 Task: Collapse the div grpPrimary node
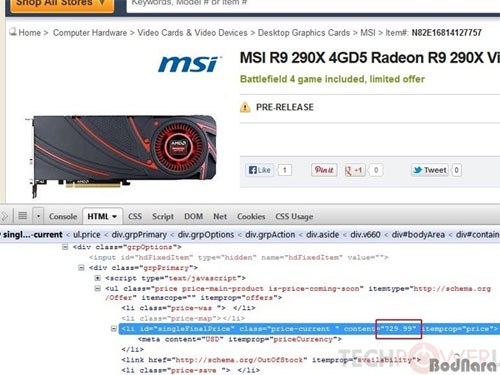pyautogui.click(x=81, y=268)
